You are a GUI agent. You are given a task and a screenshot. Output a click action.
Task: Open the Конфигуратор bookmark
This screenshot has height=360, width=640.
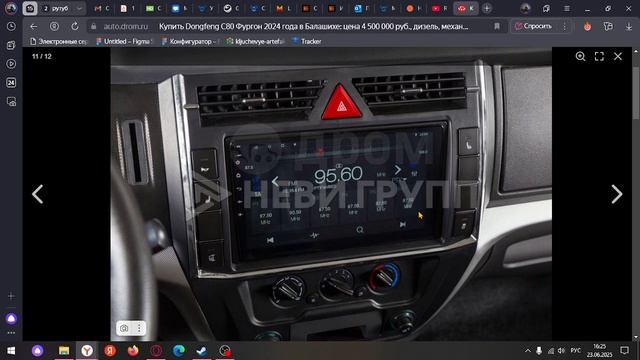point(190,41)
